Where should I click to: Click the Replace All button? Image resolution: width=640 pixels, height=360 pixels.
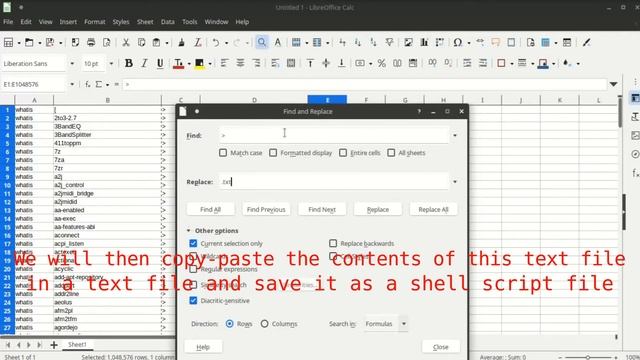[x=433, y=209]
